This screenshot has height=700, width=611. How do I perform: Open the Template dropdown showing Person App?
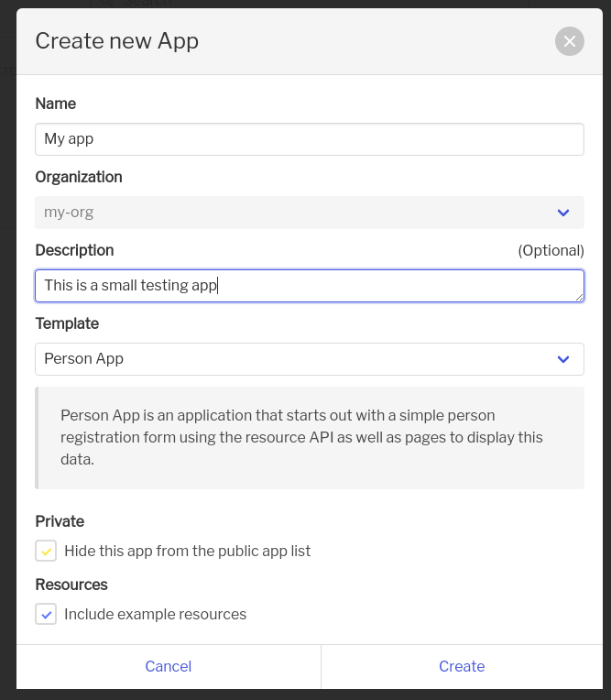(x=310, y=359)
